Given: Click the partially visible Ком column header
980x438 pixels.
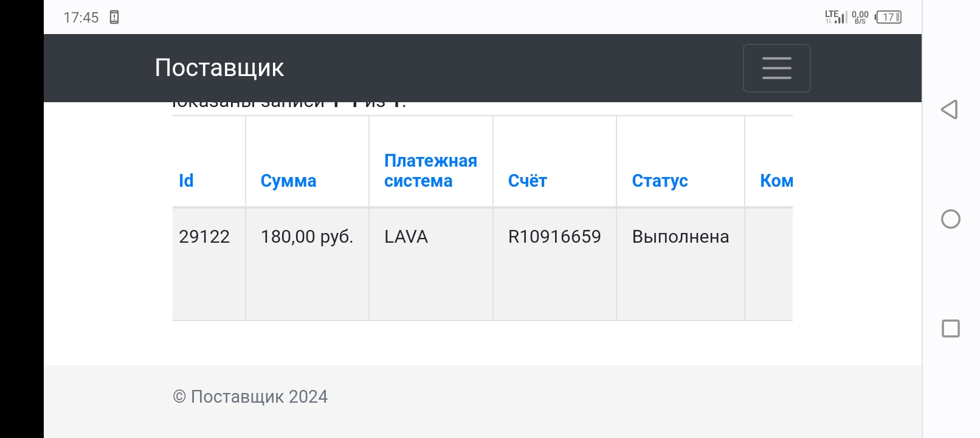Looking at the screenshot, I should pos(776,181).
